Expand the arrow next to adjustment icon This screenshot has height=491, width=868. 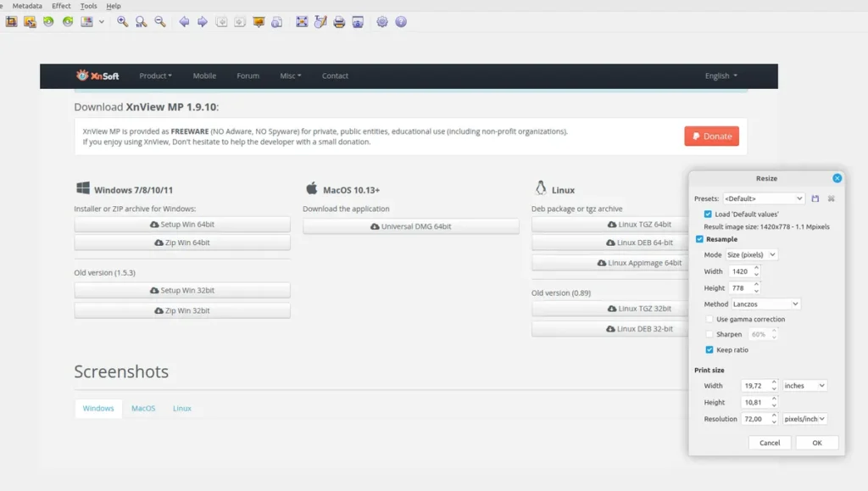click(102, 22)
